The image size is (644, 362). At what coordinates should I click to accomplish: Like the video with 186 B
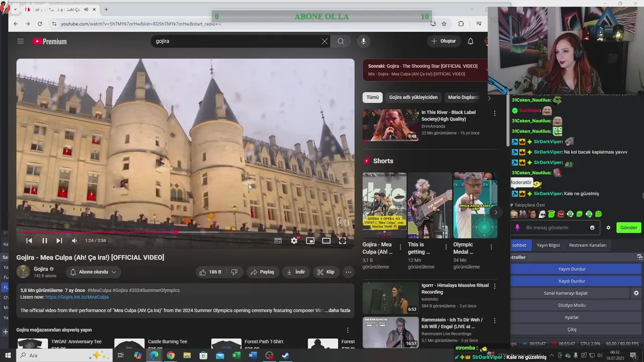(210, 272)
